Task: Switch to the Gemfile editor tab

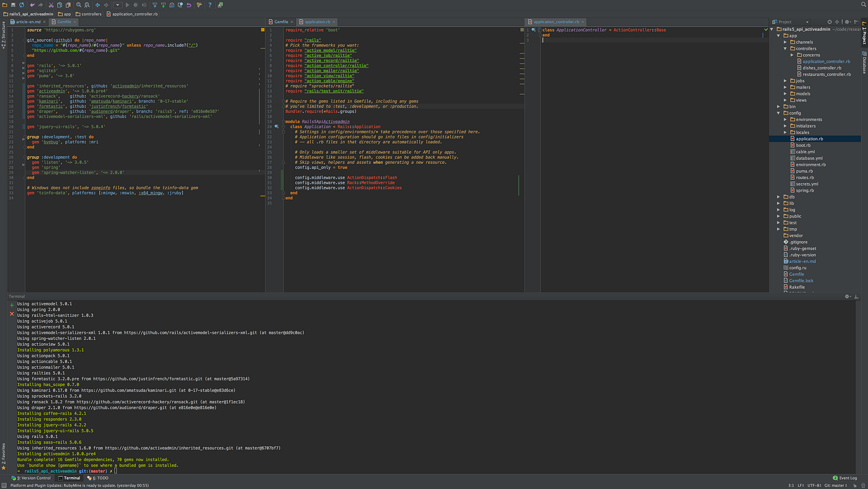Action: pos(281,21)
